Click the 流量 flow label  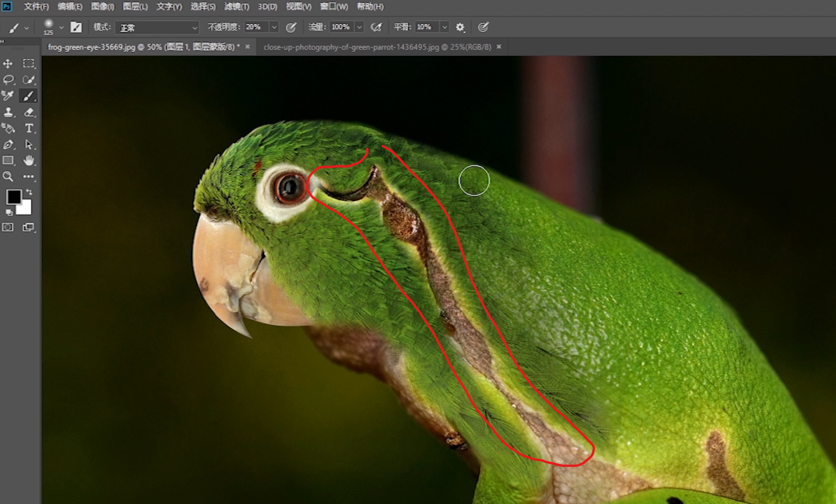317,27
